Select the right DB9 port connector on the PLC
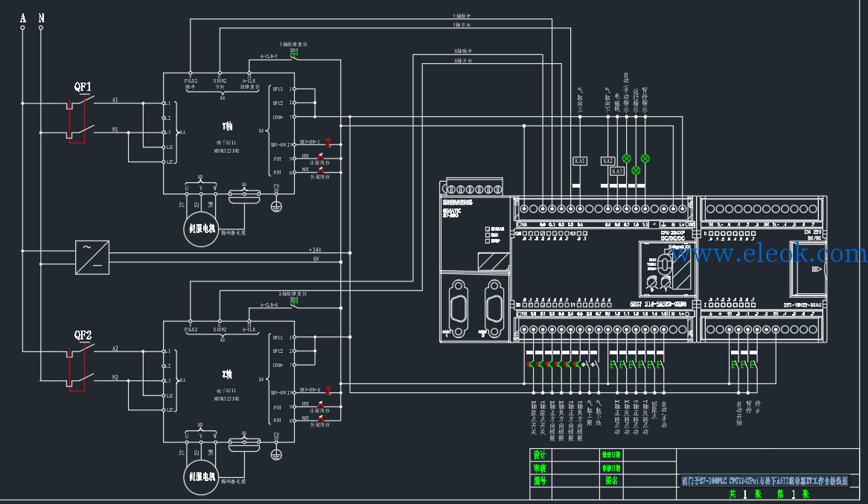 click(494, 309)
